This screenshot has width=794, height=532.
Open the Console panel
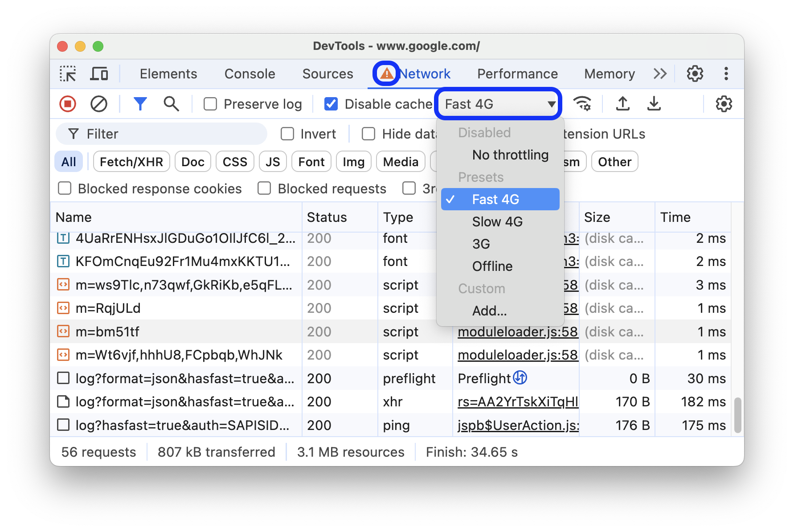[x=250, y=74]
